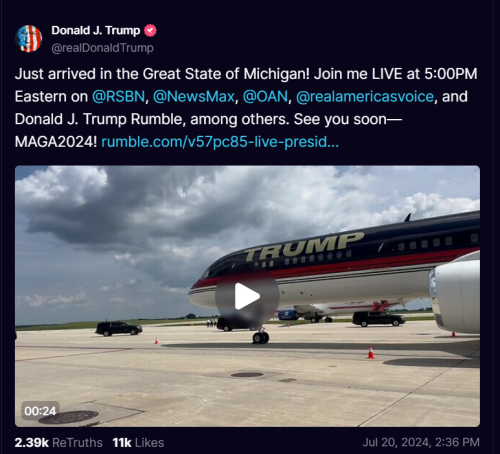Go to @realamericasvoice profile
Image resolution: width=500 pixels, height=454 pixels.
(x=365, y=97)
